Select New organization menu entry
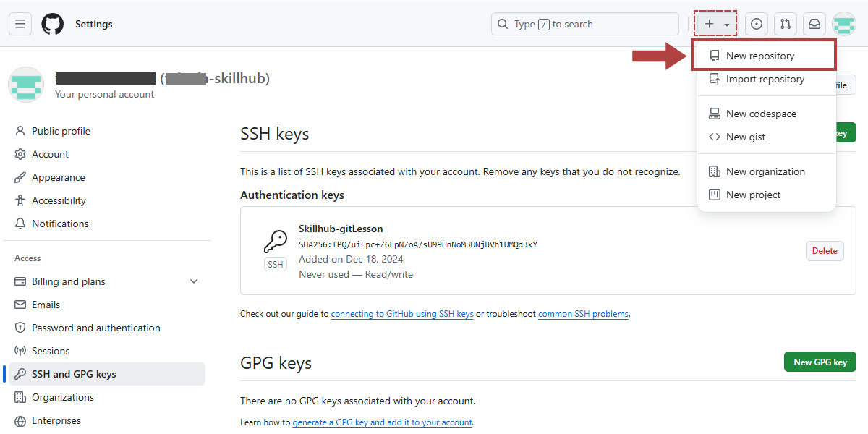Screen dimensions: 868x434 [766, 171]
